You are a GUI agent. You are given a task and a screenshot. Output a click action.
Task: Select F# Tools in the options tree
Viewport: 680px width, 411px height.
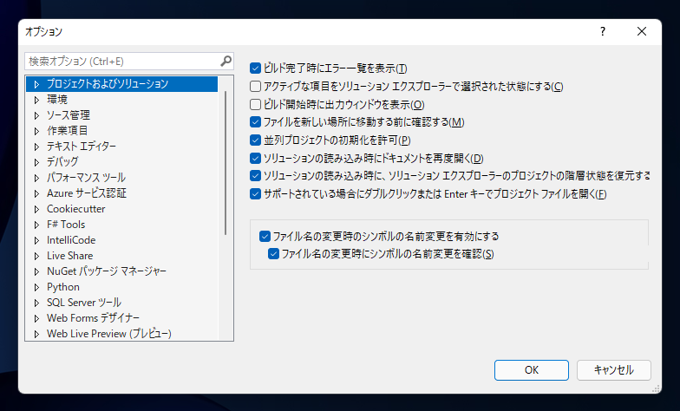66,224
